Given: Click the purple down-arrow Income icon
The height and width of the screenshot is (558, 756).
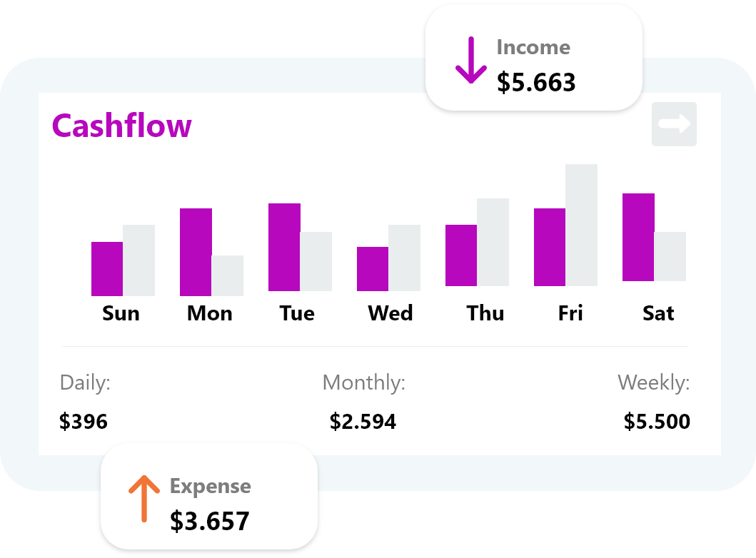Looking at the screenshot, I should (x=470, y=61).
